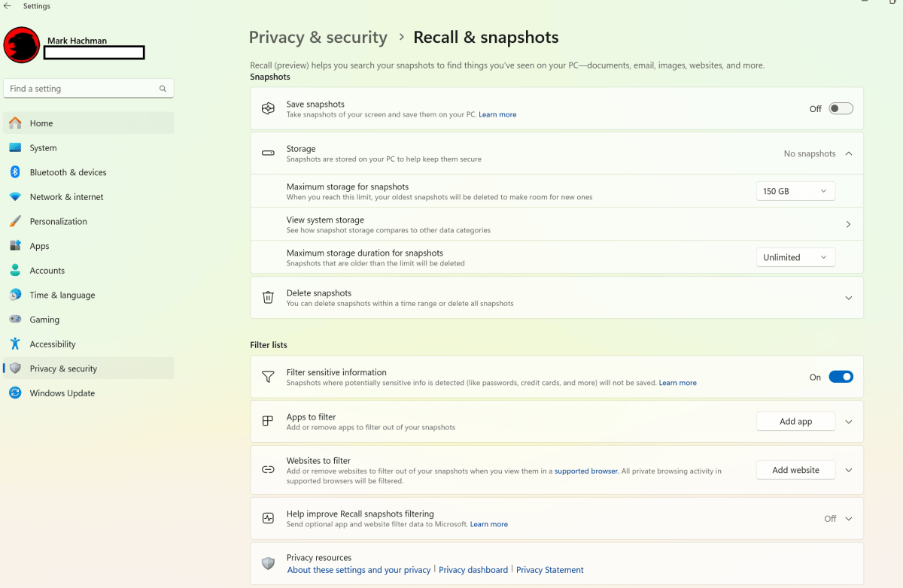
Task: Click the Filter sensitive information funnel icon
Action: point(268,377)
